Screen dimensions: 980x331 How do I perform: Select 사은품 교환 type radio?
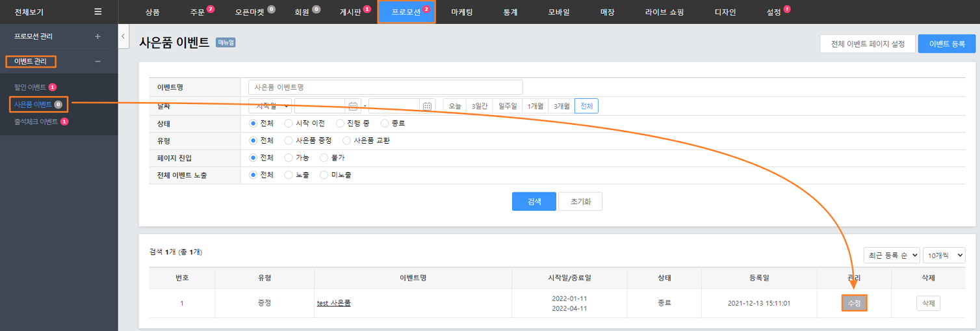[x=346, y=140]
